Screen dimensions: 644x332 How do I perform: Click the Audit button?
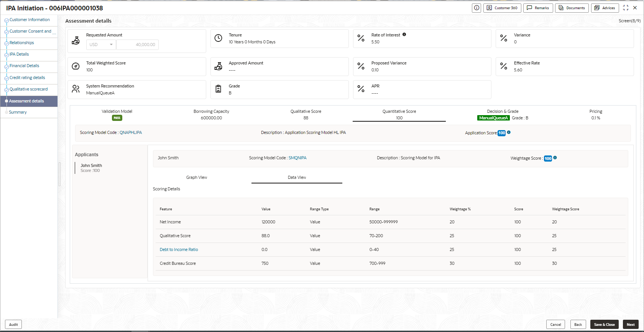pos(13,324)
